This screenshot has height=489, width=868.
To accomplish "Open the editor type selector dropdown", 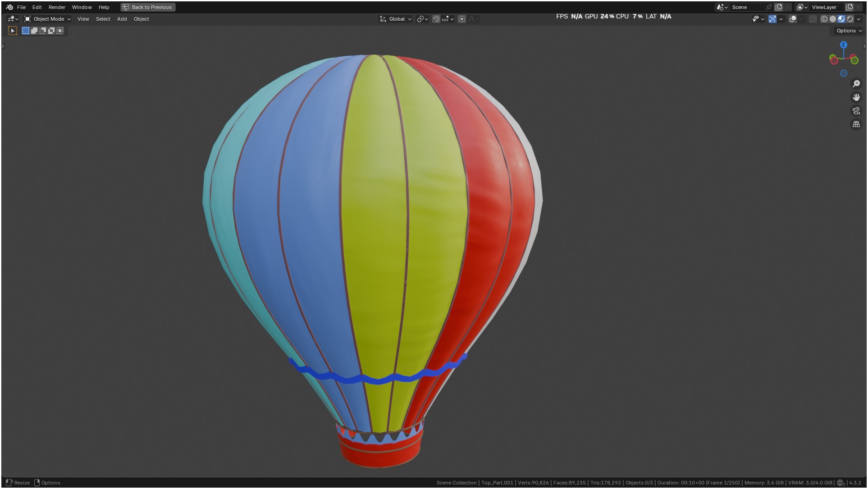I will (13, 19).
